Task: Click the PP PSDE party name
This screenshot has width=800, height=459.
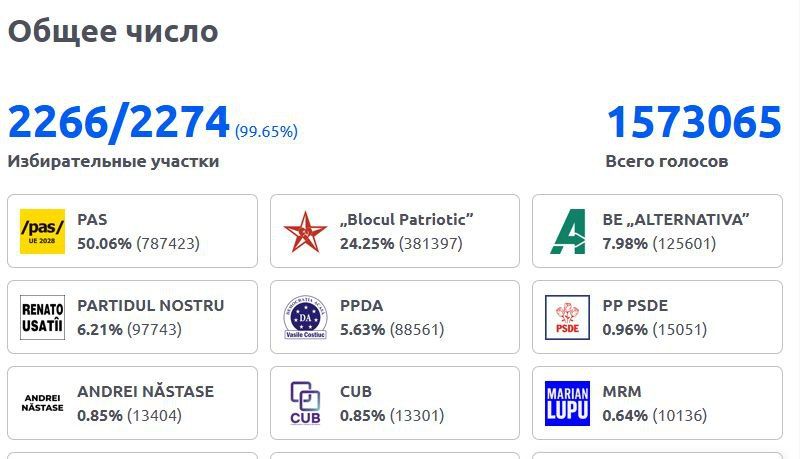Action: tap(635, 306)
